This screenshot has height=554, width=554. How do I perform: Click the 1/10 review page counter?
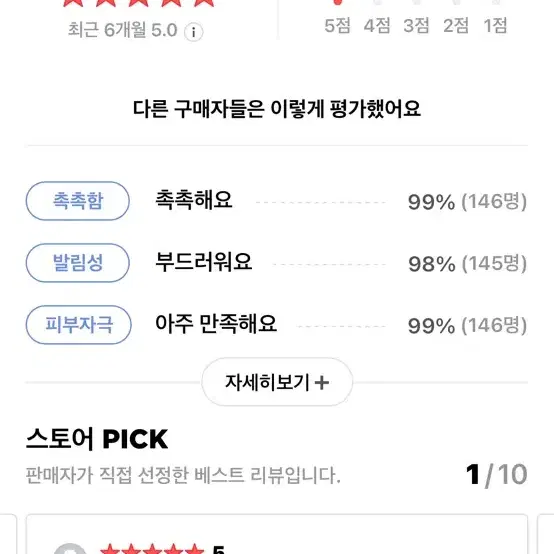[496, 475]
